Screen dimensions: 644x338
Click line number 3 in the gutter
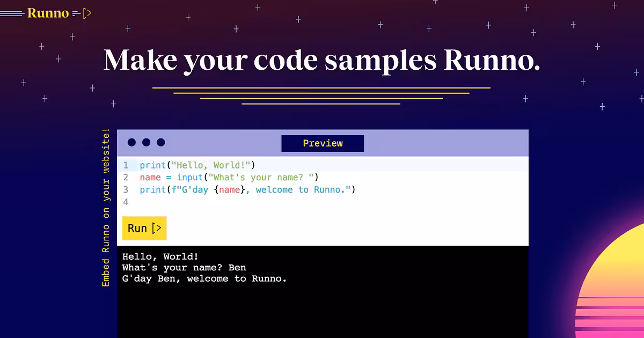(x=126, y=189)
